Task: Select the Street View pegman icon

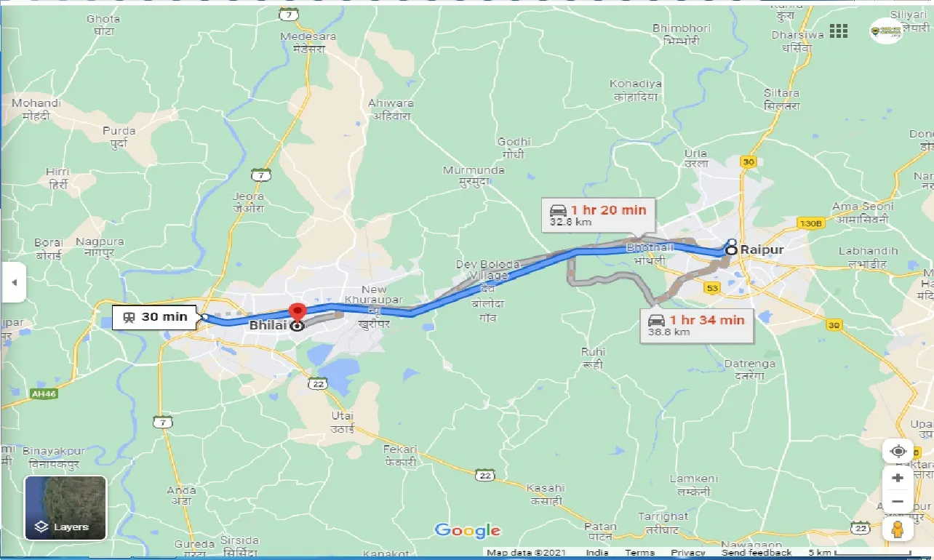Action: pos(898,529)
